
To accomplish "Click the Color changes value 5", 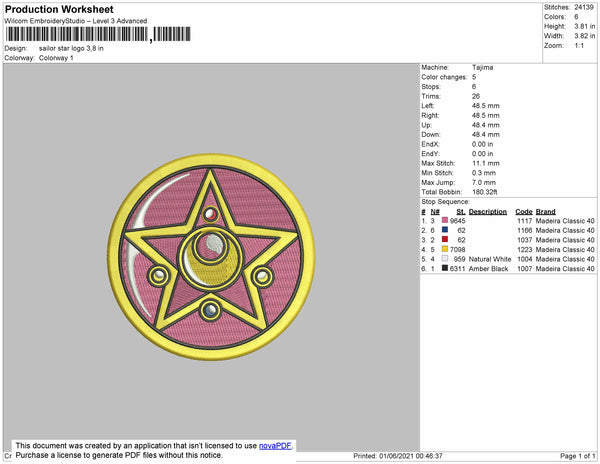I will (474, 77).
